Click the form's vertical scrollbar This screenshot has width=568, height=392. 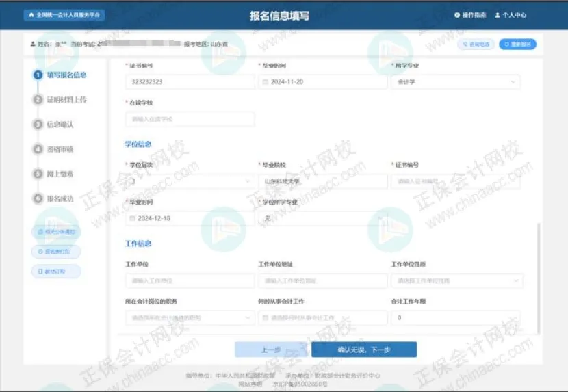539,278
